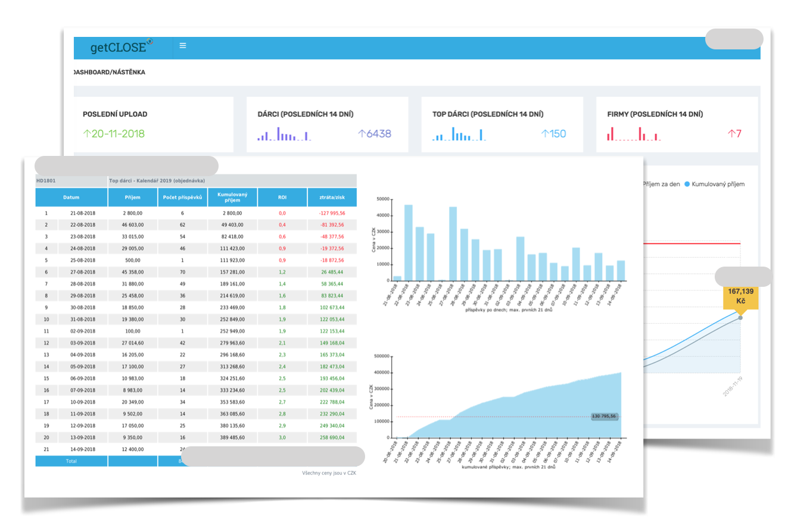
Task: Sort by the ROI column header
Action: click(x=282, y=198)
